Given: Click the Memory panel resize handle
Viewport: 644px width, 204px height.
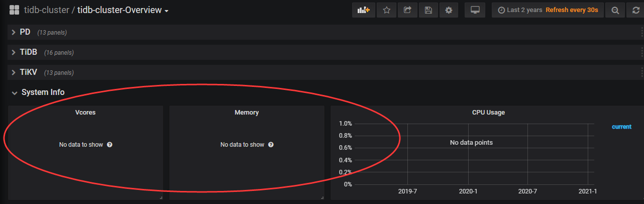Looking at the screenshot, I should click(322, 197).
